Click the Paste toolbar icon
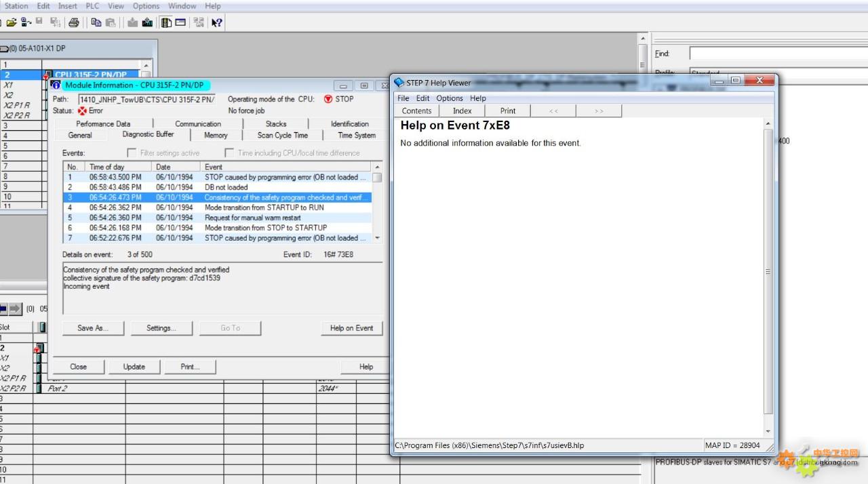Viewport: 868px width, 484px height. [x=111, y=22]
